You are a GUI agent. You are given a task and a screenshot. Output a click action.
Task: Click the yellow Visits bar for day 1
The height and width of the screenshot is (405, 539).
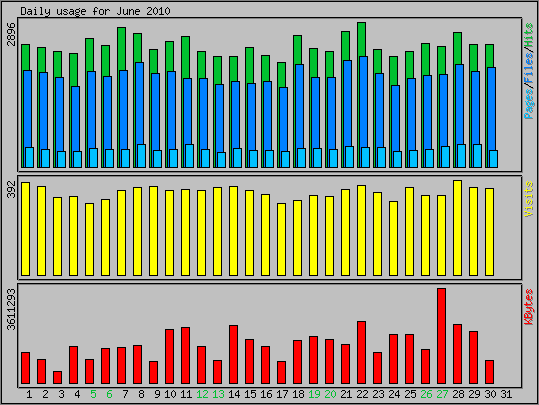25,229
